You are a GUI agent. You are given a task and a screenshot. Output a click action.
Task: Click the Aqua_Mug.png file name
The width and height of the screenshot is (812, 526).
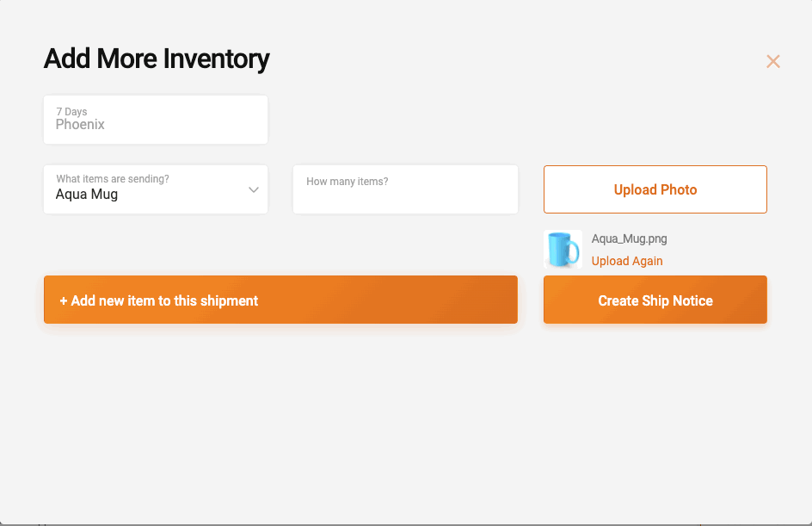629,238
